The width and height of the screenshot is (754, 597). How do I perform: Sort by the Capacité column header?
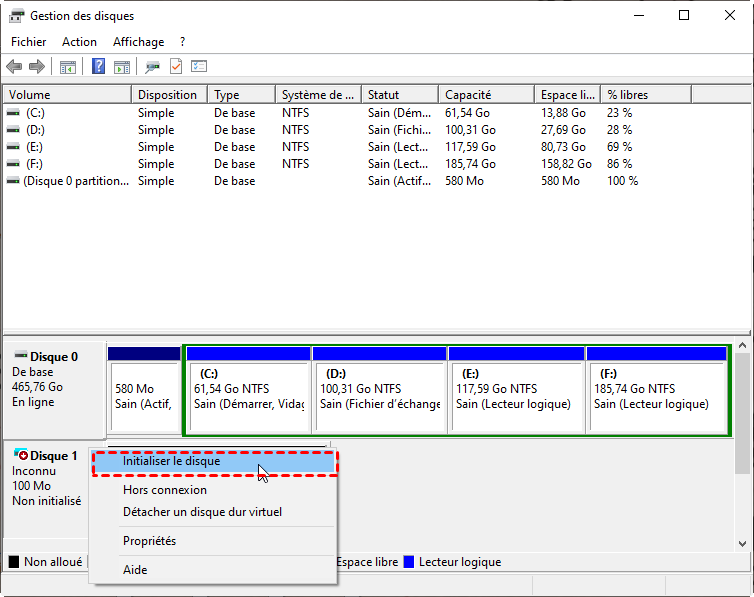click(x=487, y=95)
